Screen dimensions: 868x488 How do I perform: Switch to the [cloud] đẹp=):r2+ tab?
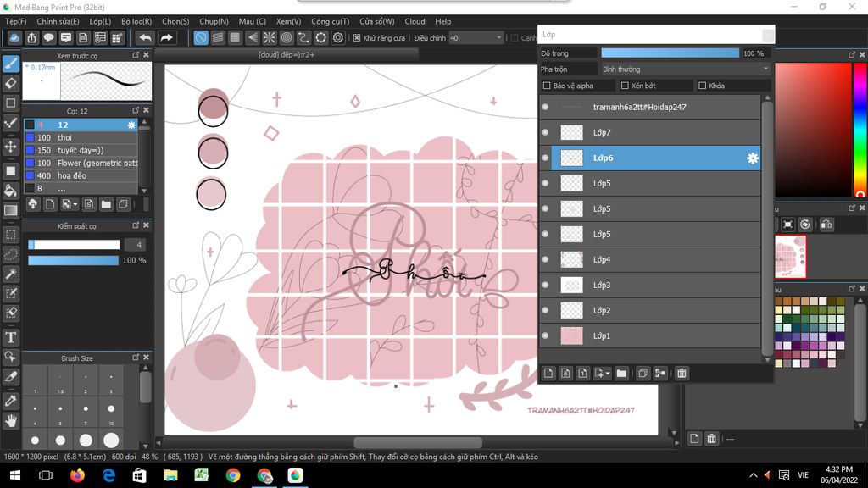[287, 55]
